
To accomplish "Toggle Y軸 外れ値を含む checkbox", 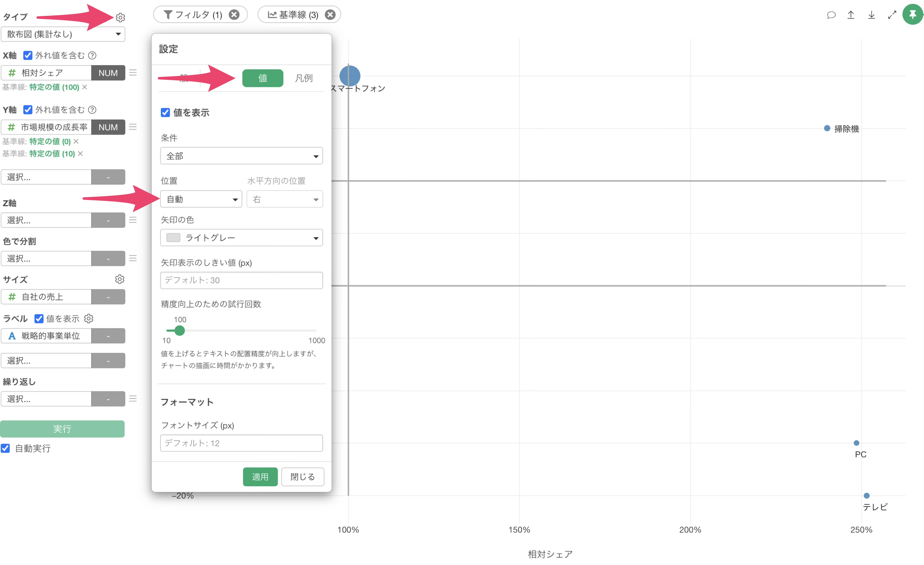I will tap(28, 110).
